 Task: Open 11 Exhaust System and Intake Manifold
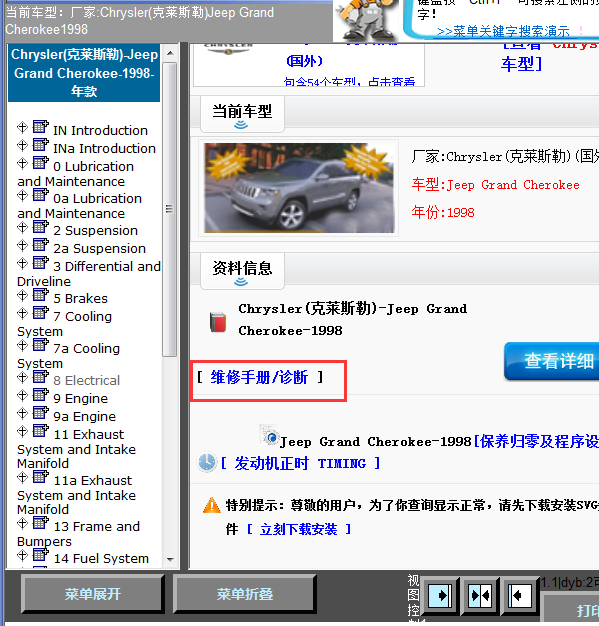76,449
